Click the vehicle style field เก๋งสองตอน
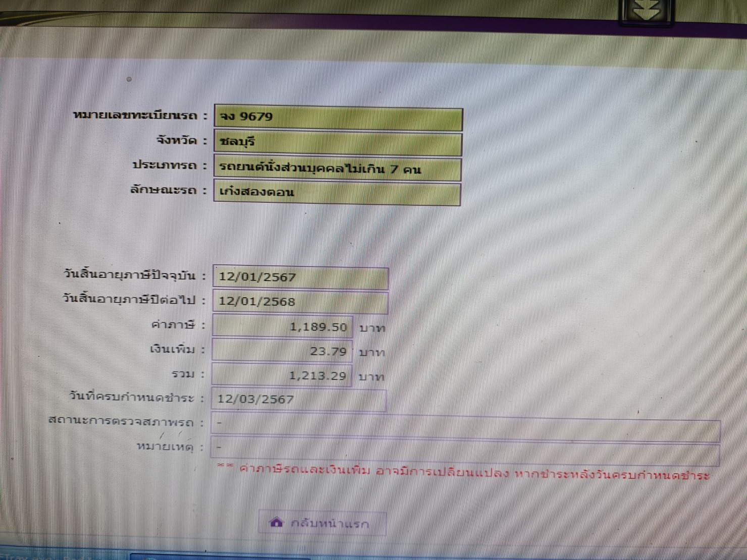747x560 pixels. click(x=337, y=193)
